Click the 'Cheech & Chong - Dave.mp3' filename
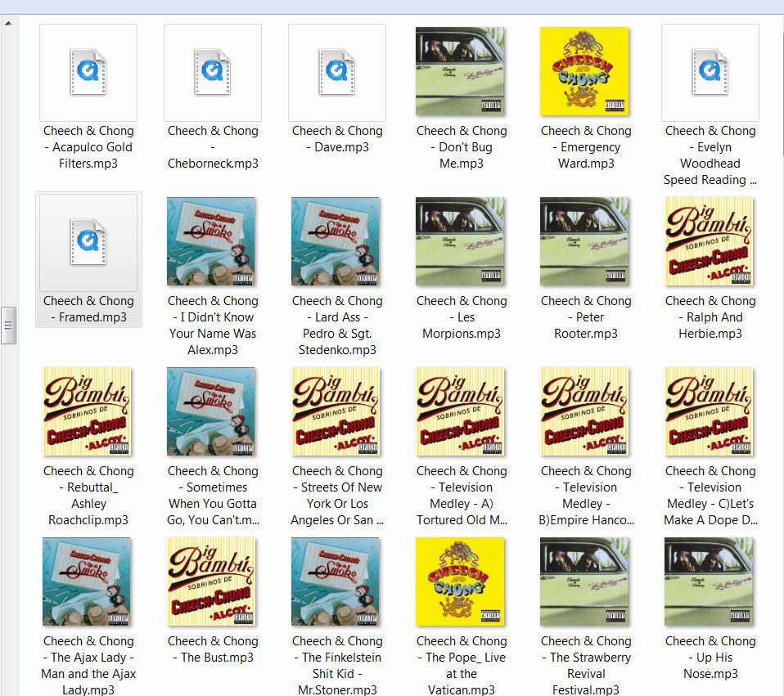Image resolution: width=784 pixels, height=696 pixels. tap(337, 139)
